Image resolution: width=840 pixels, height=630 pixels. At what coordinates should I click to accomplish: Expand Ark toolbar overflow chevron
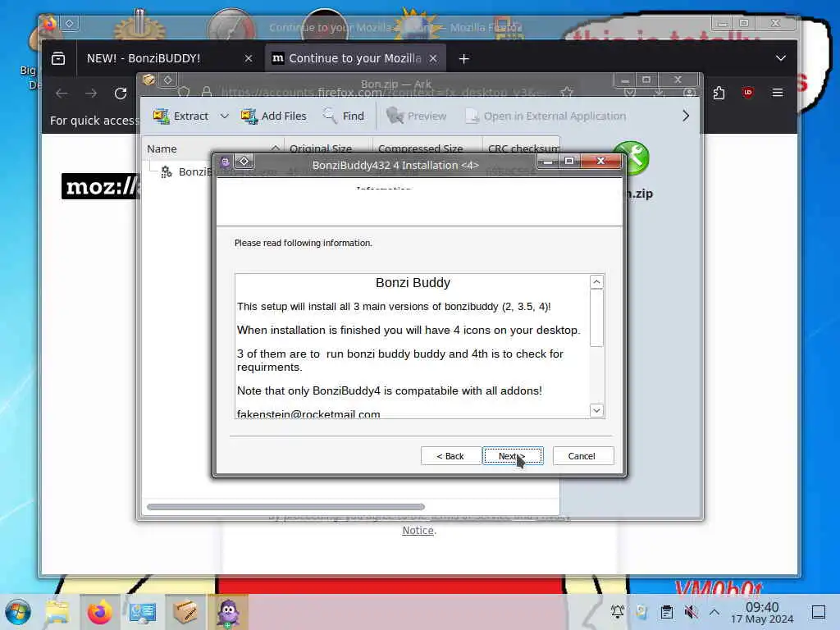[686, 116]
